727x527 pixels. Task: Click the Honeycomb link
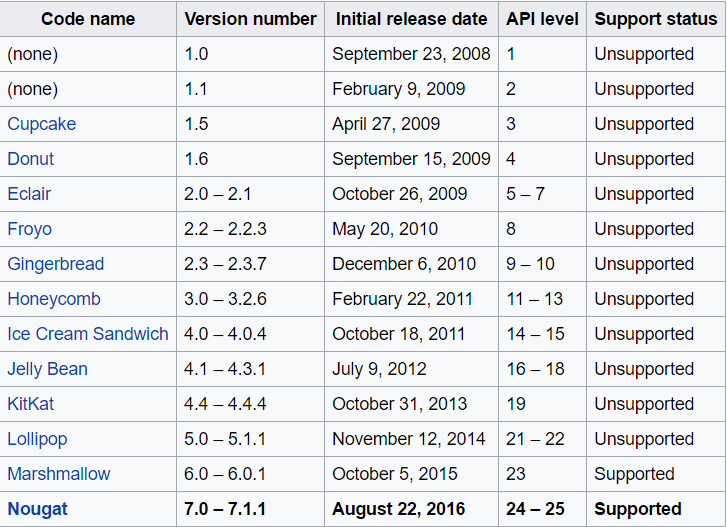coord(54,299)
